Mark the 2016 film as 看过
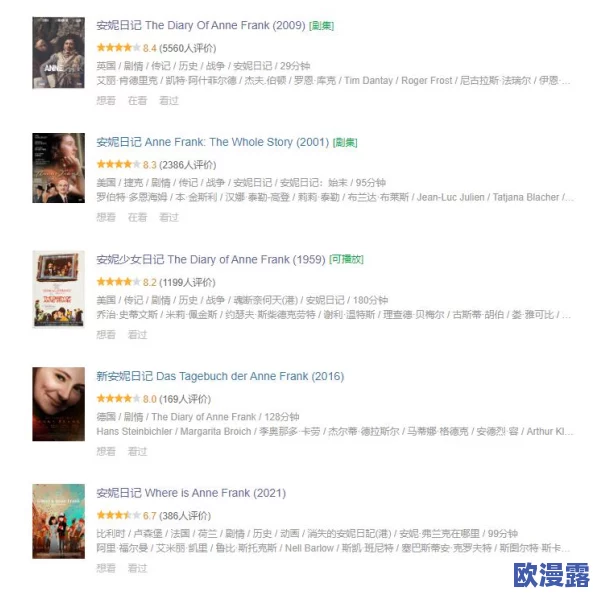Viewport: 594px width, 596px height. 137,452
